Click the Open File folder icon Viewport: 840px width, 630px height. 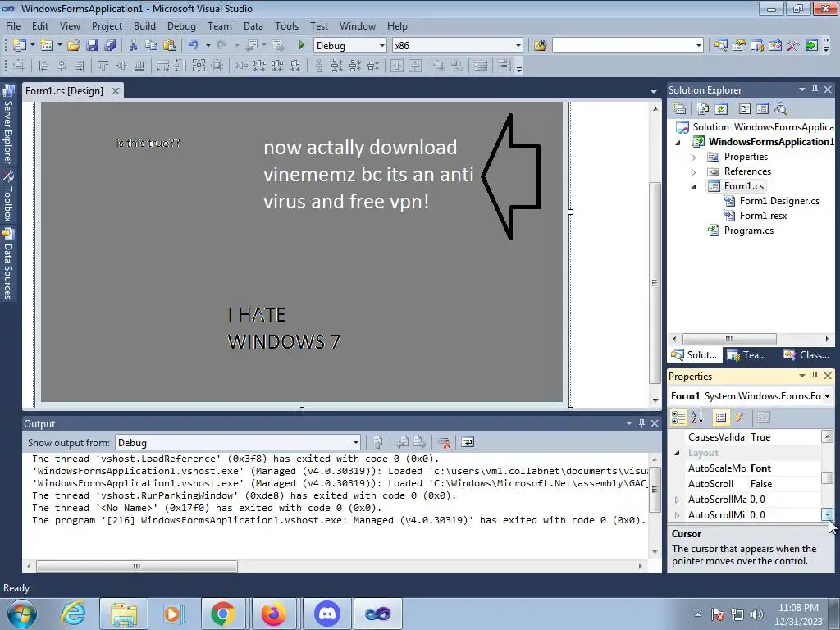73,46
